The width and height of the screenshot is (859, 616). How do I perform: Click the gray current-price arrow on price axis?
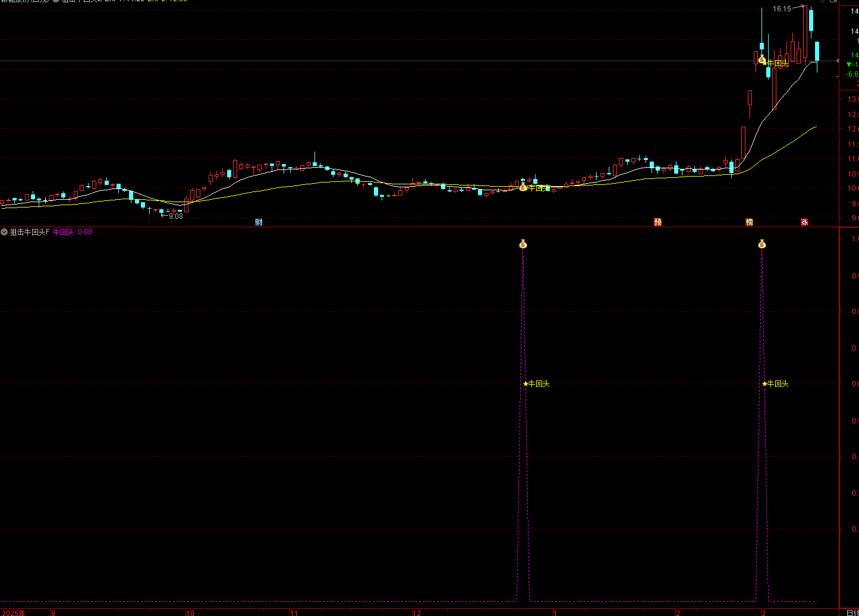pyautogui.click(x=837, y=61)
